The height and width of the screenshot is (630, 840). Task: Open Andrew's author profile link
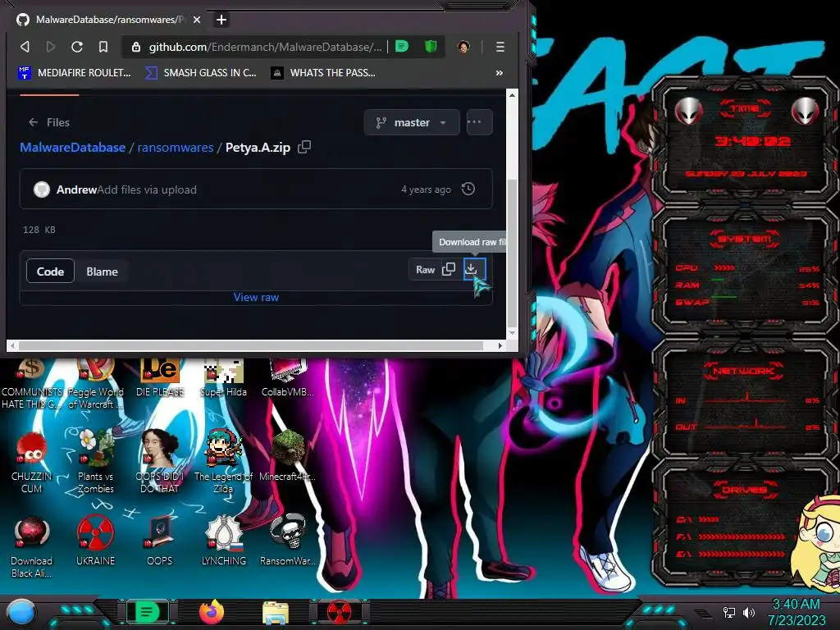[x=76, y=189]
